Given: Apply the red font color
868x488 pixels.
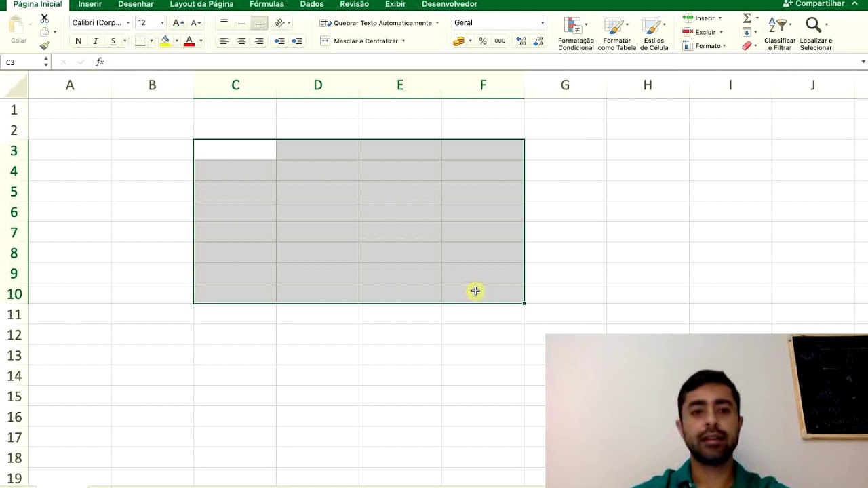Looking at the screenshot, I should [x=189, y=41].
